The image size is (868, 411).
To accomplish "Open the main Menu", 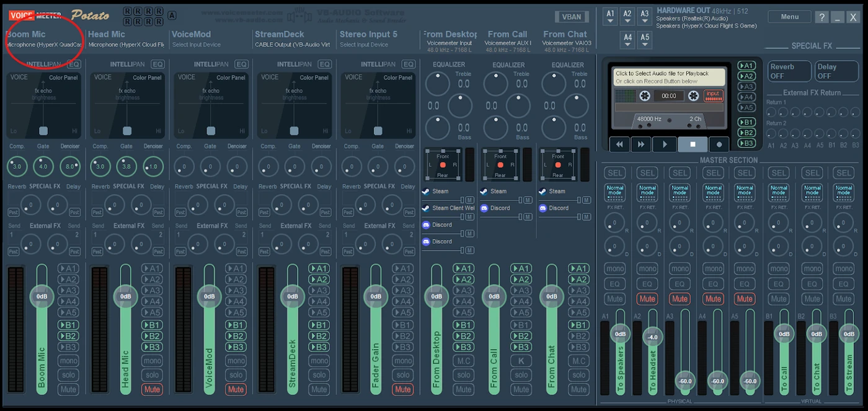I will 789,17.
